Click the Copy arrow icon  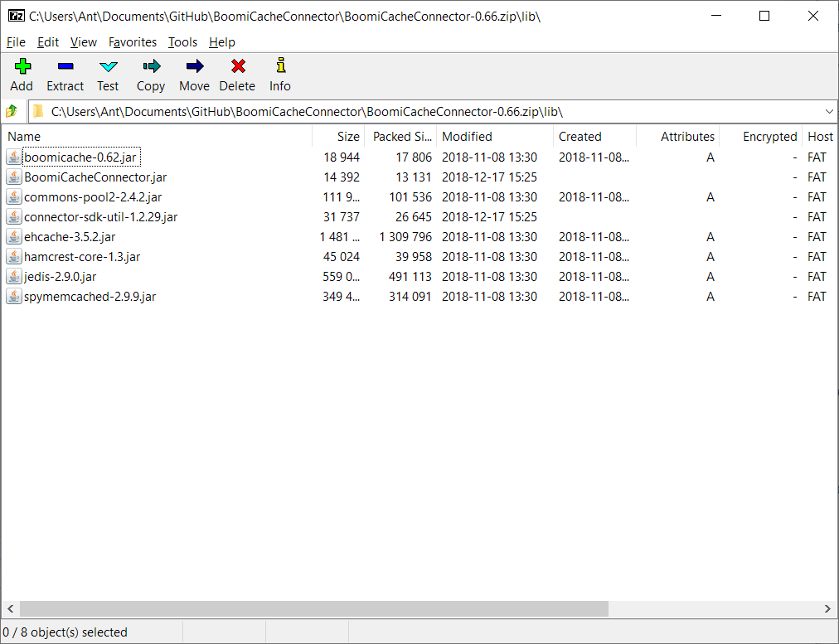pos(152,66)
